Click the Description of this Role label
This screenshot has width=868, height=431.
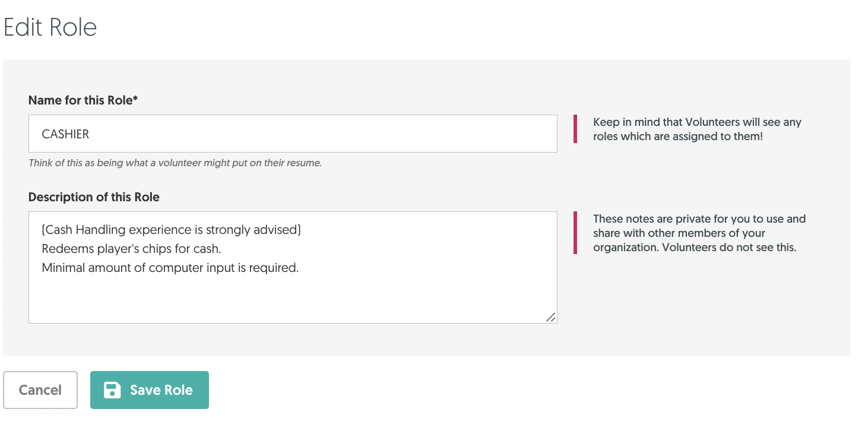(x=94, y=197)
